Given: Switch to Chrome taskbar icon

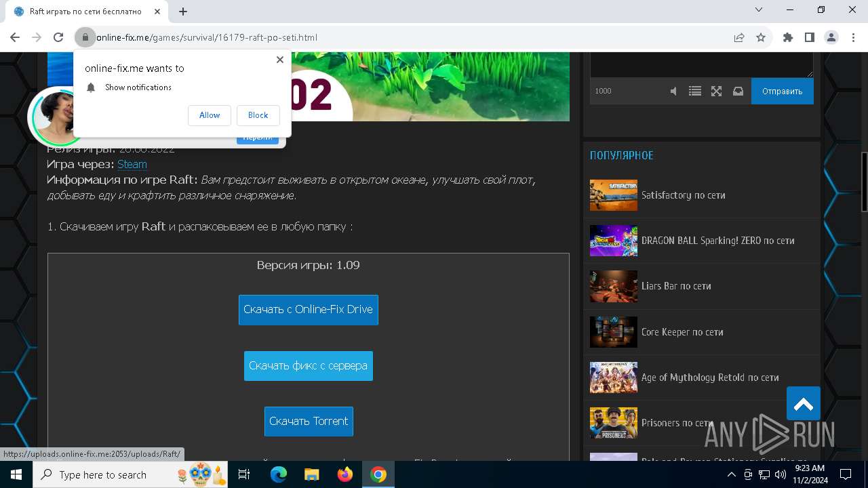Looking at the screenshot, I should [378, 475].
